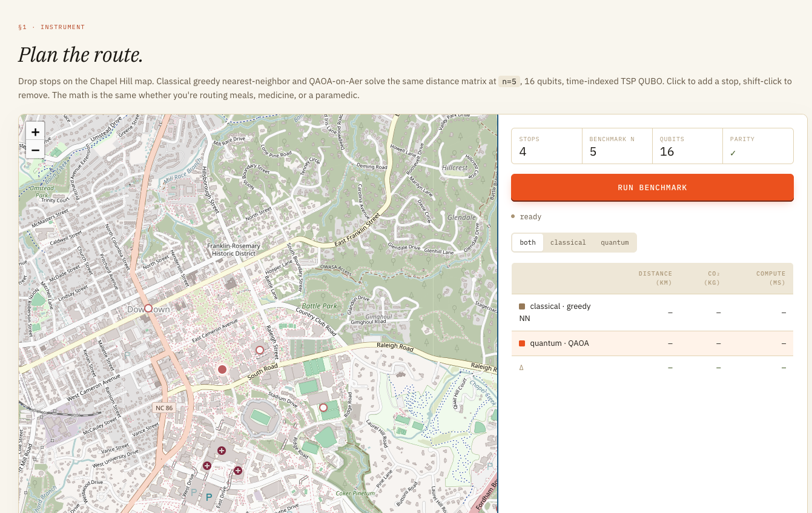Click the classical greedy NN distance dash cell
The height and width of the screenshot is (513, 812).
[x=670, y=312]
